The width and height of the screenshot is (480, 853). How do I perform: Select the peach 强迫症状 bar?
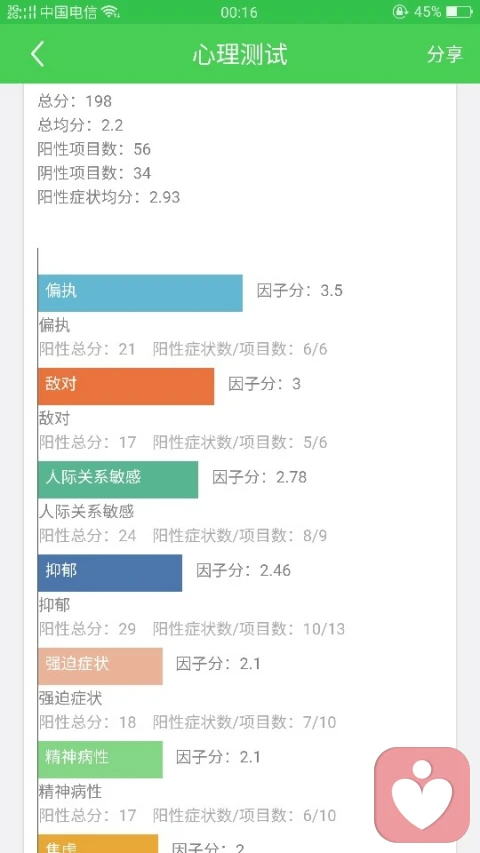click(100, 666)
